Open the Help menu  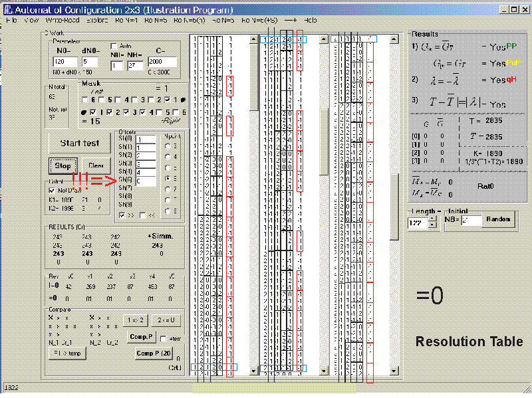click(310, 21)
